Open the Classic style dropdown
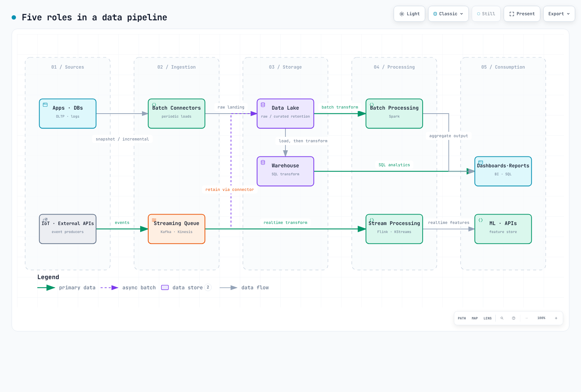581x392 pixels. click(448, 14)
